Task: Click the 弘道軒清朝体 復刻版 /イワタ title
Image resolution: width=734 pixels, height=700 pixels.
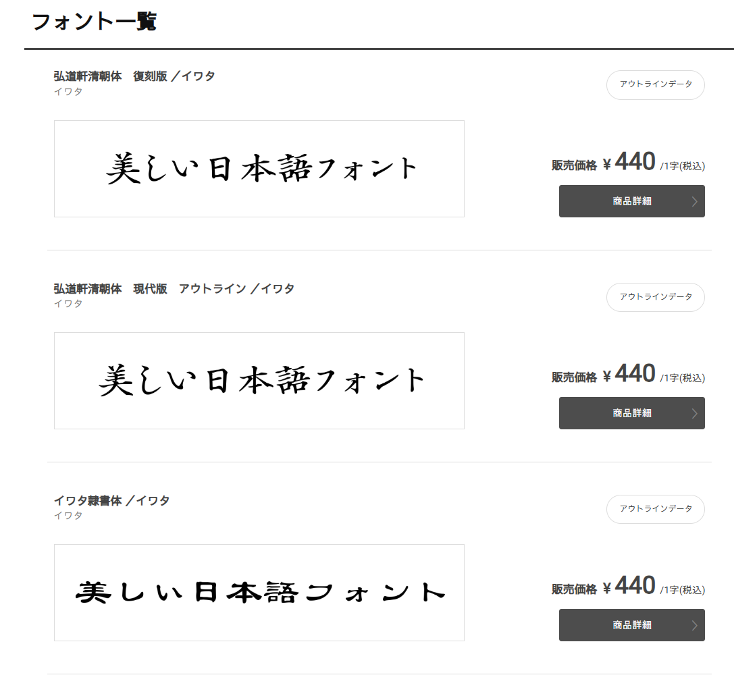Action: point(134,76)
